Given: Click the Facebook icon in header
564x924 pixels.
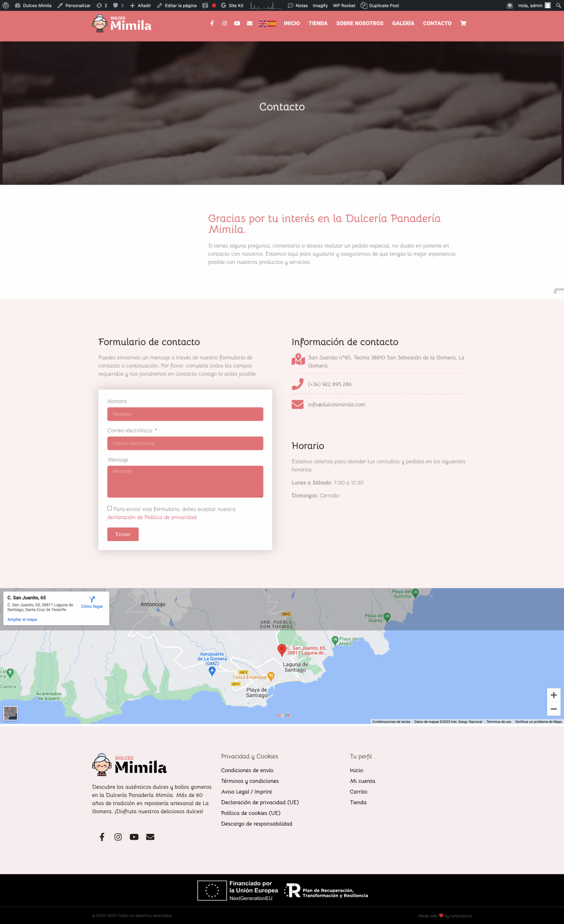Looking at the screenshot, I should [212, 23].
